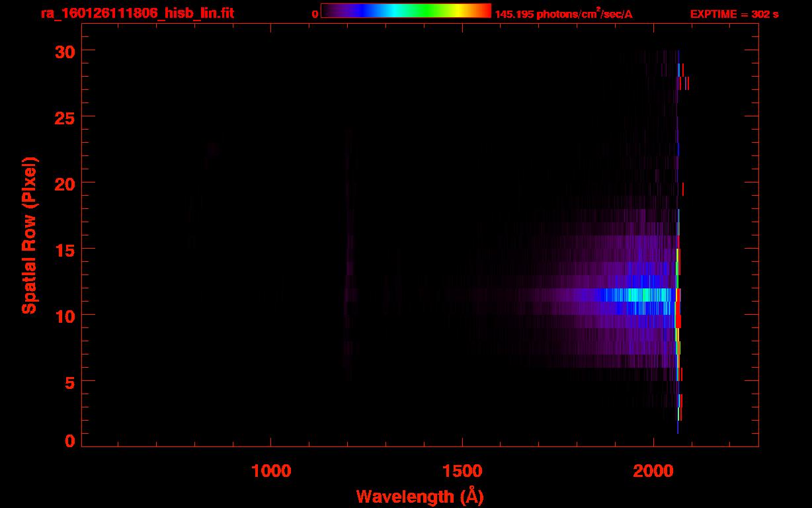
Task: Click the 1500 wavelength tick label
Action: (x=462, y=471)
